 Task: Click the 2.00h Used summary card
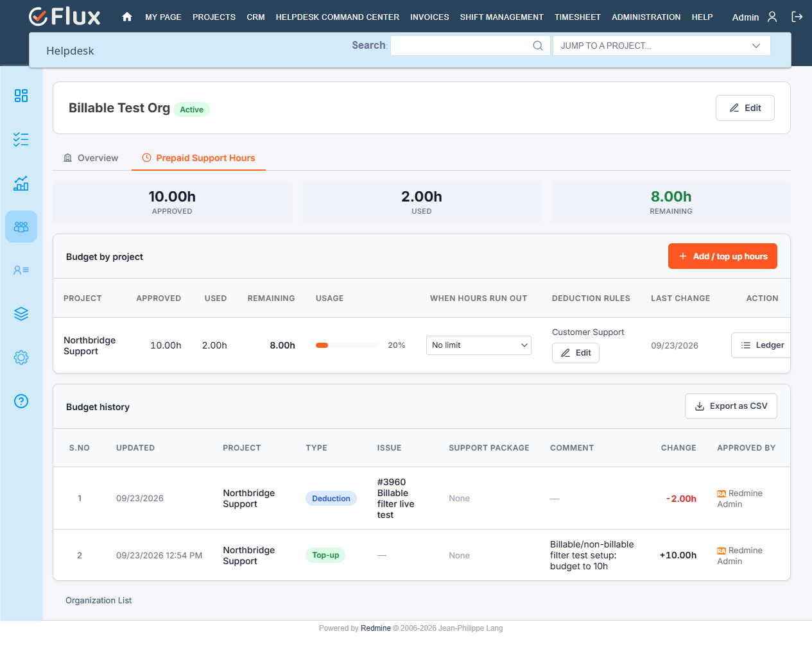(422, 202)
